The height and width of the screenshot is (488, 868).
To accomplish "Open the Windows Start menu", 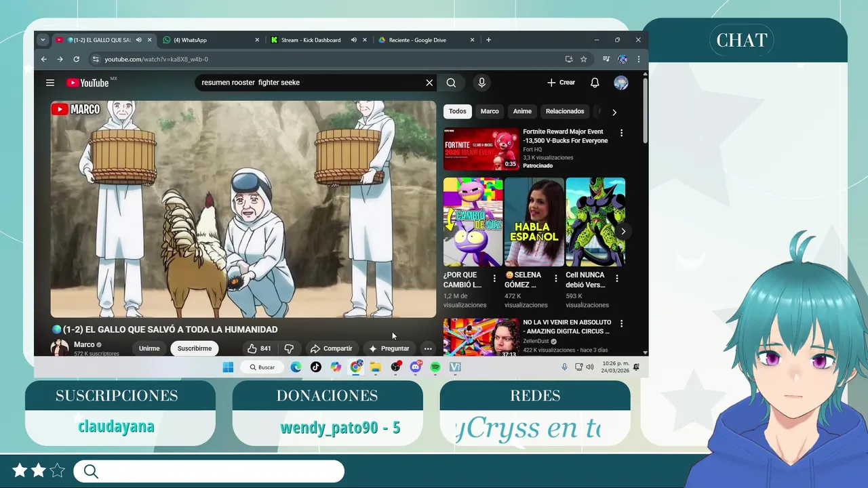I will tap(228, 367).
